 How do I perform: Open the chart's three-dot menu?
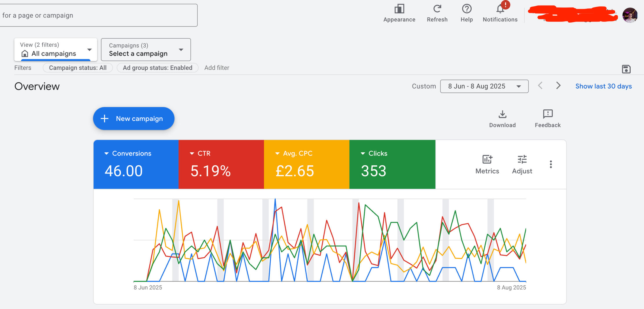coord(551,164)
